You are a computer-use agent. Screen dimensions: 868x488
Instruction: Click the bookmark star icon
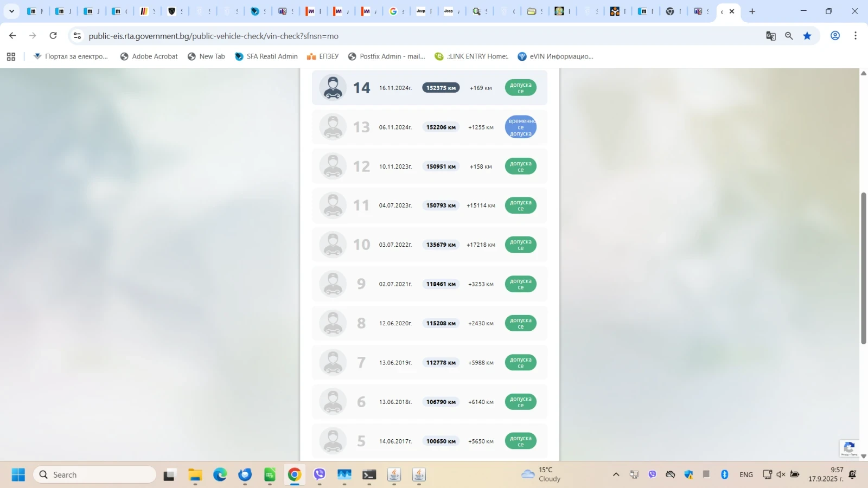(x=807, y=36)
